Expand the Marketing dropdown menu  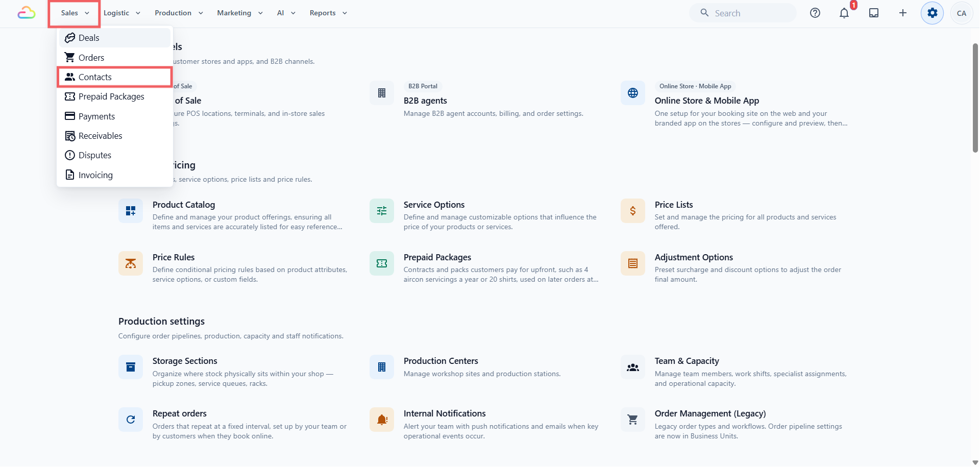[240, 13]
